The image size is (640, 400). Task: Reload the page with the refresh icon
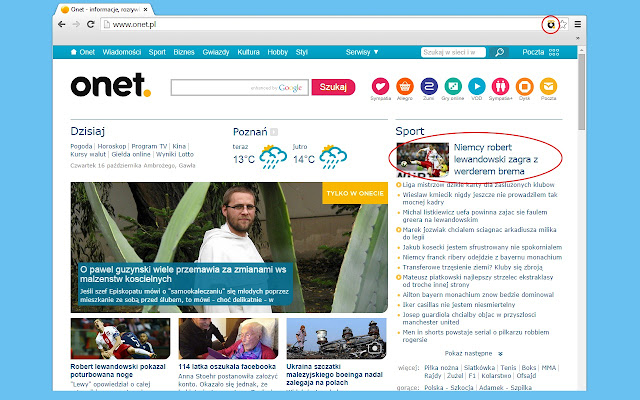pyautogui.click(x=91, y=24)
